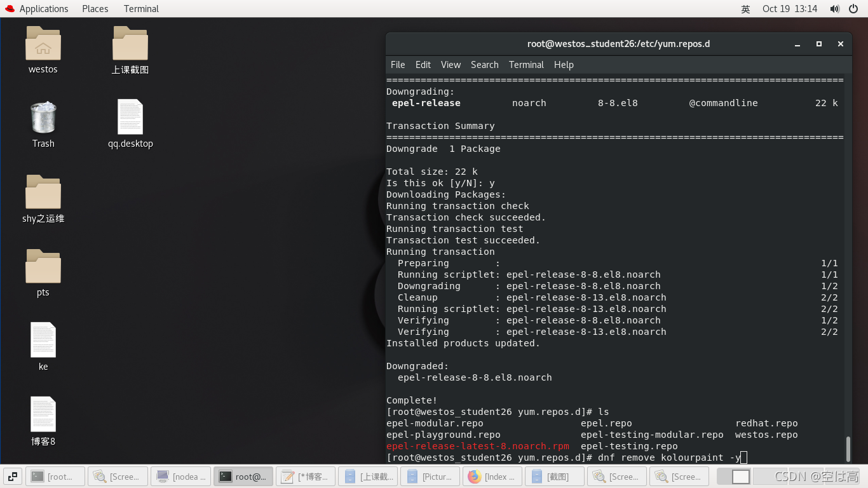Click red text epel-release-latest-8.noarch.rpm
The width and height of the screenshot is (868, 488).
pyautogui.click(x=478, y=446)
